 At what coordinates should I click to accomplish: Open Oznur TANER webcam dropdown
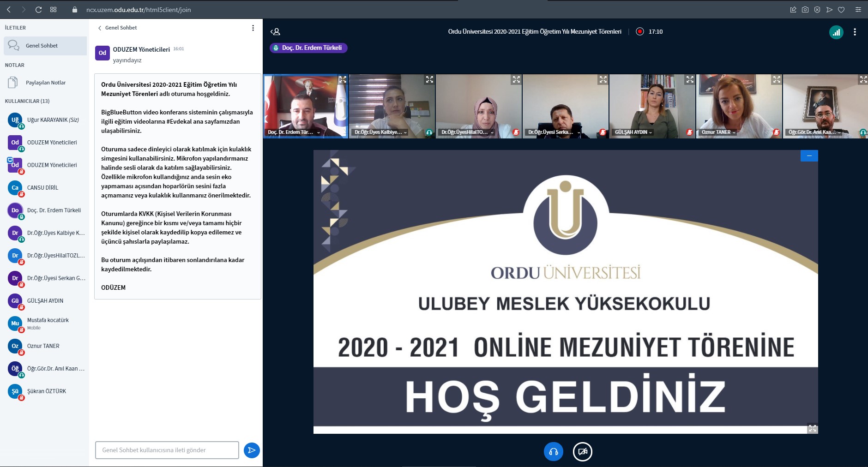[719, 132]
